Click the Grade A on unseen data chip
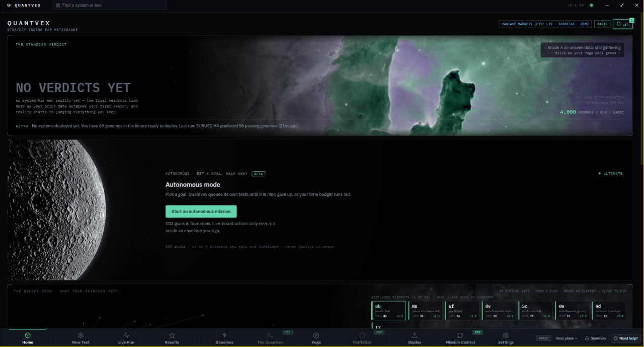This screenshot has height=347, width=644. pyautogui.click(x=583, y=50)
